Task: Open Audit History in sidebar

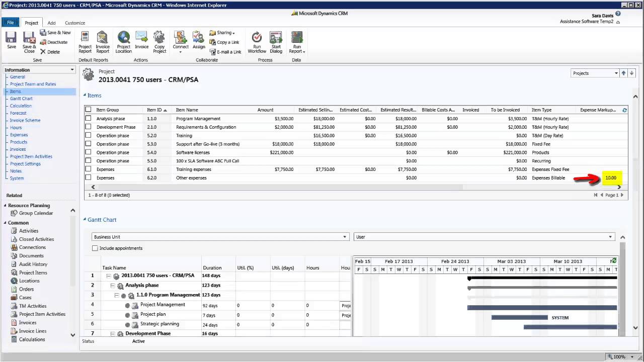Action: click(33, 264)
